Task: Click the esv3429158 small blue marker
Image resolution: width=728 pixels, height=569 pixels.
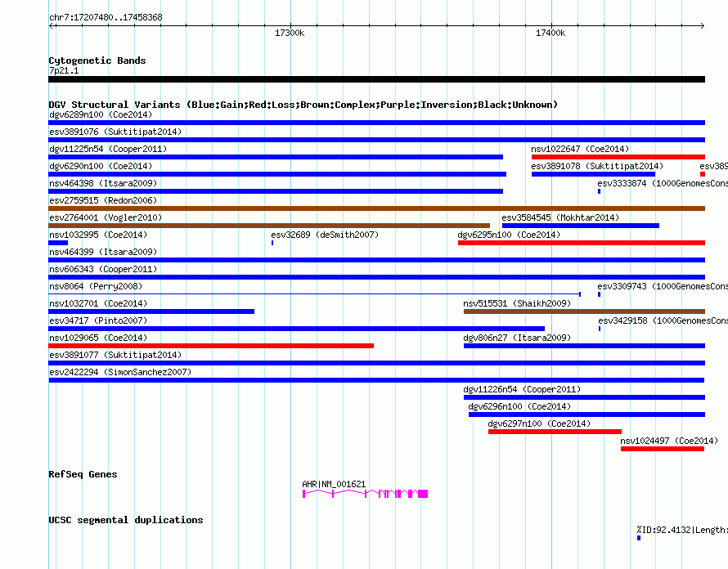Action: [600, 329]
